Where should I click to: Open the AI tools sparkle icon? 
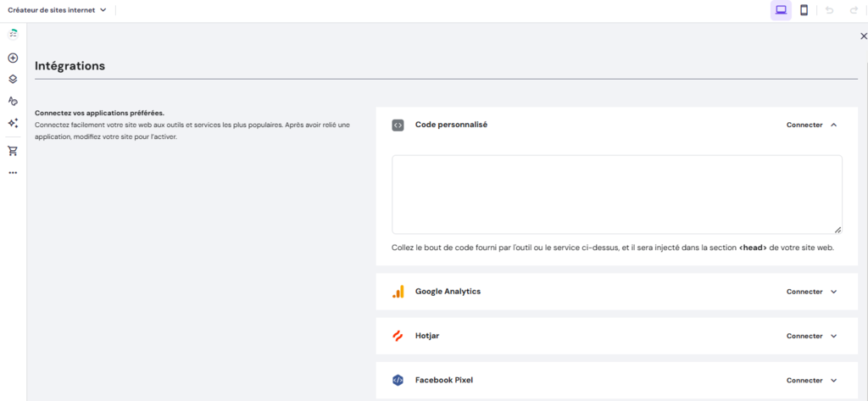click(13, 123)
